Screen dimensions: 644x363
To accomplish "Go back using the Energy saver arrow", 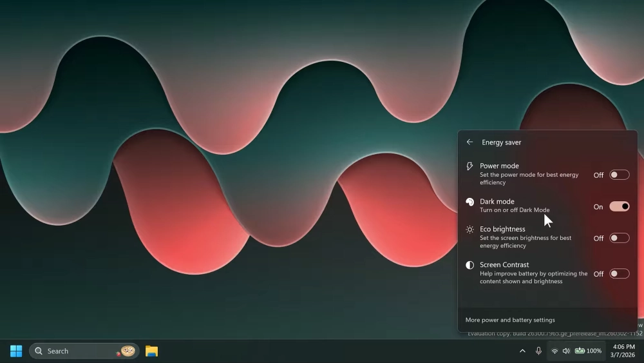I will pyautogui.click(x=469, y=142).
